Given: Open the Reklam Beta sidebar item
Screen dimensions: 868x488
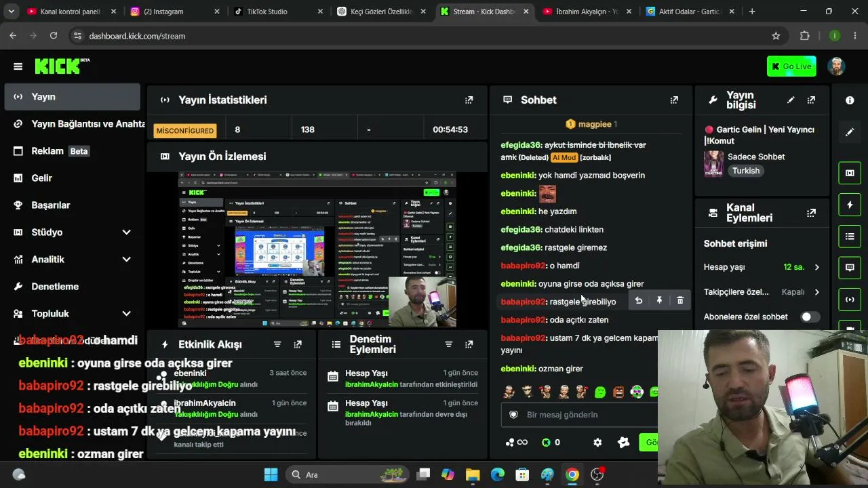Looking at the screenshot, I should point(72,151).
